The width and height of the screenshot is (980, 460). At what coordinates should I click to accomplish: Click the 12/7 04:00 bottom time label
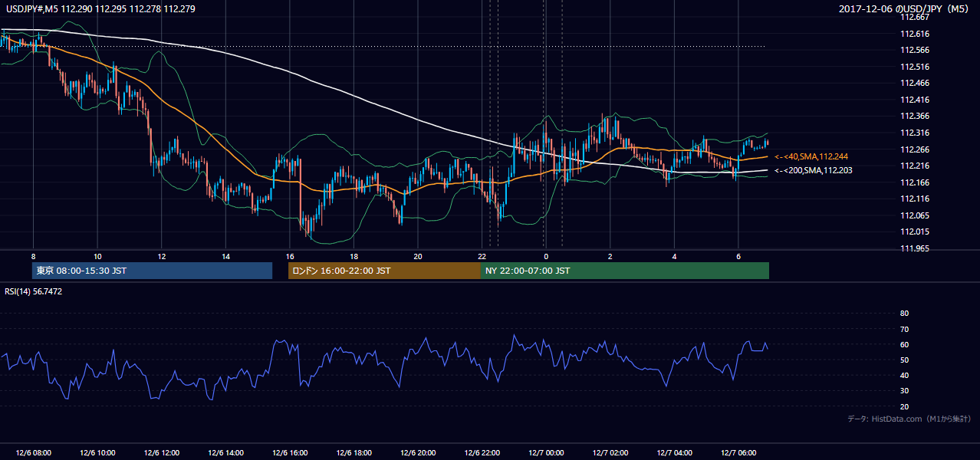click(674, 452)
